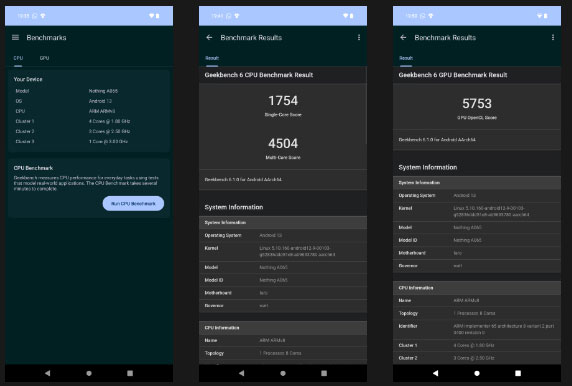
Task: Click Identifier row on GPU result screen
Action: (477, 329)
